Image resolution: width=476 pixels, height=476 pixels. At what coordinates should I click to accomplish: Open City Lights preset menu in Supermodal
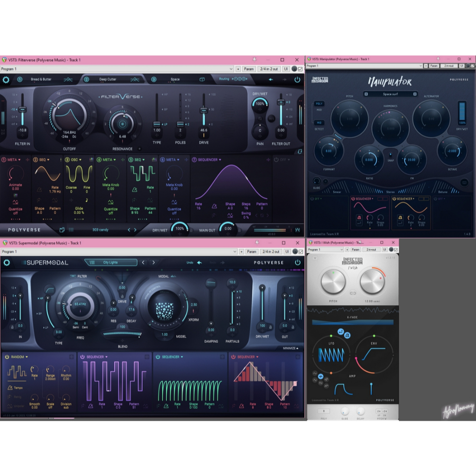(111, 262)
